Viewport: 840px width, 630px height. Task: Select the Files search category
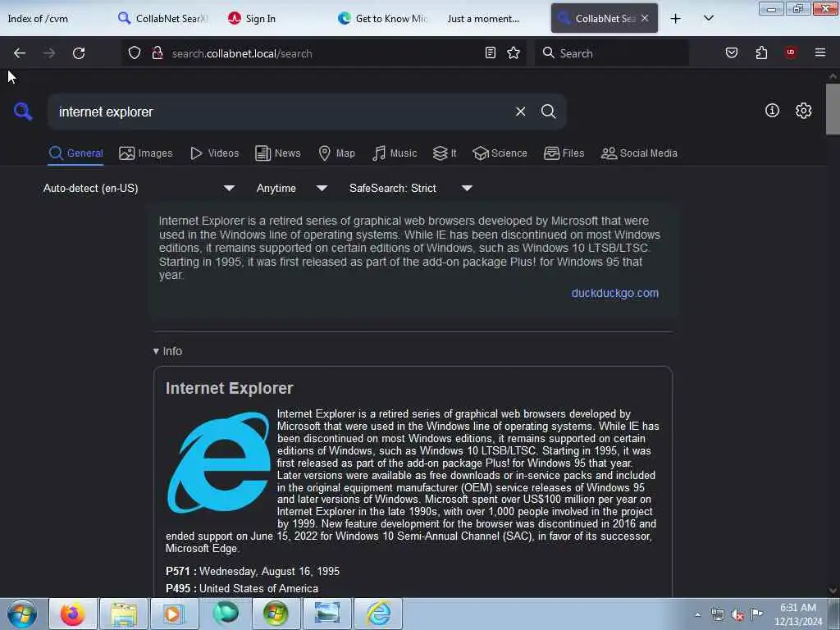point(564,153)
